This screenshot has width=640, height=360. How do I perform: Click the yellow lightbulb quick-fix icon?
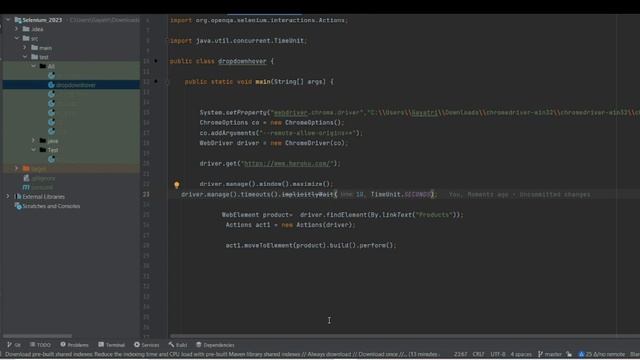click(177, 185)
